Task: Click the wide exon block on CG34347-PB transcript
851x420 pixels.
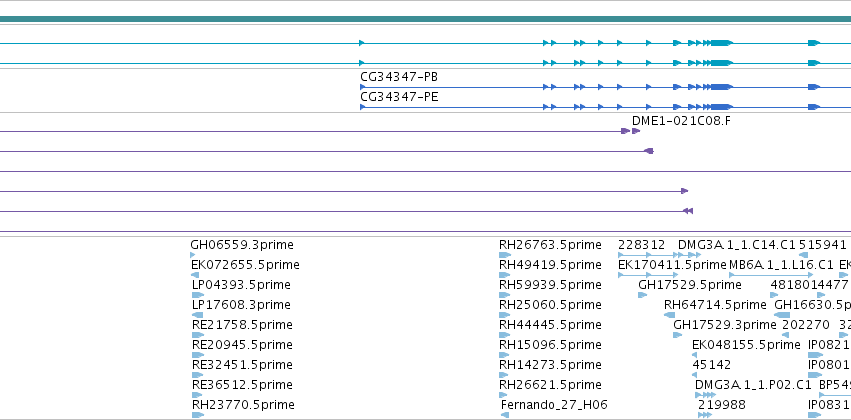Action: 722,87
